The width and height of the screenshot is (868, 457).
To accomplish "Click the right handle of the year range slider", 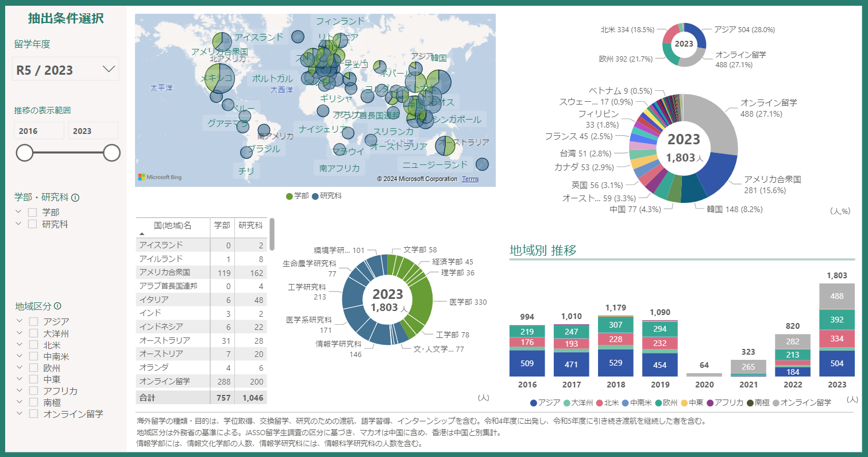I will point(111,153).
